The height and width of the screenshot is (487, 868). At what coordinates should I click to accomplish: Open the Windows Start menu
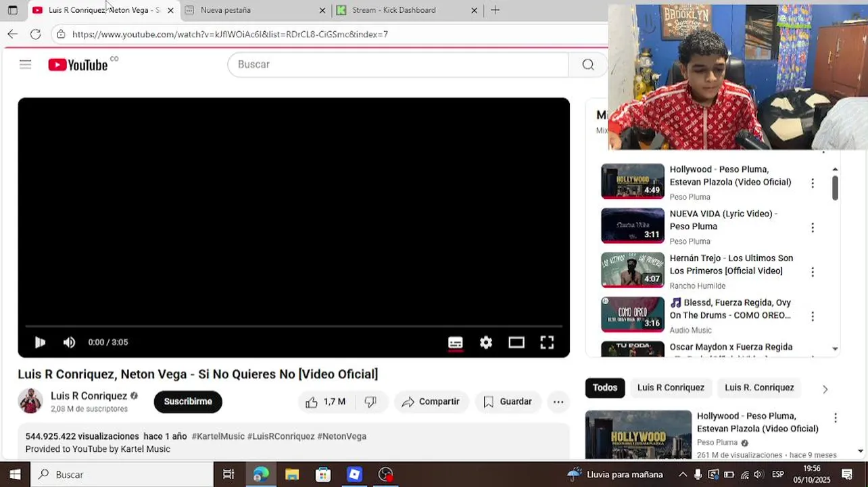(15, 474)
